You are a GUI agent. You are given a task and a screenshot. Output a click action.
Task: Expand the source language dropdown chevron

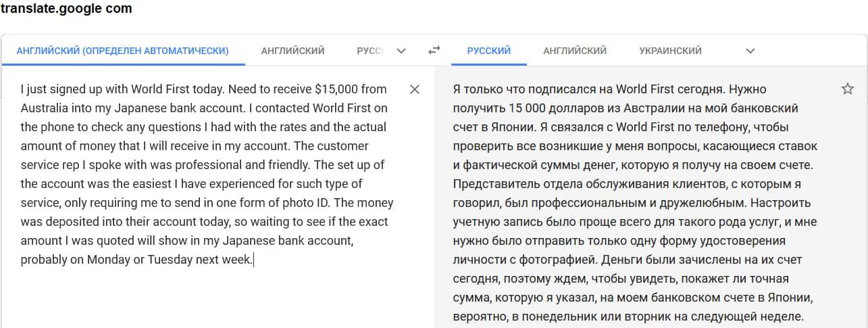[401, 51]
